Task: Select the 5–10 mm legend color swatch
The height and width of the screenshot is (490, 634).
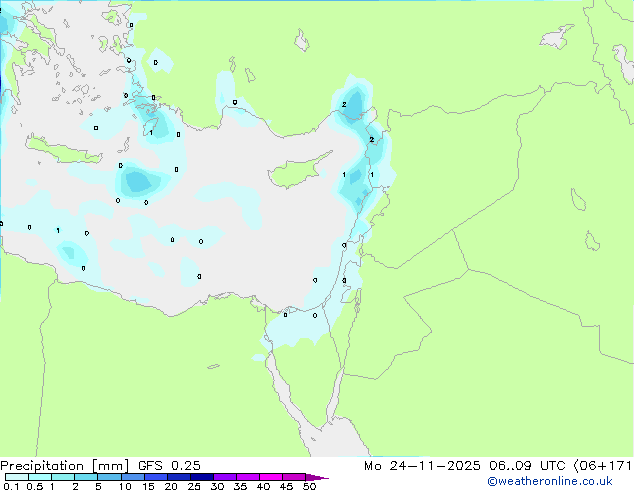Action: pyautogui.click(x=109, y=477)
